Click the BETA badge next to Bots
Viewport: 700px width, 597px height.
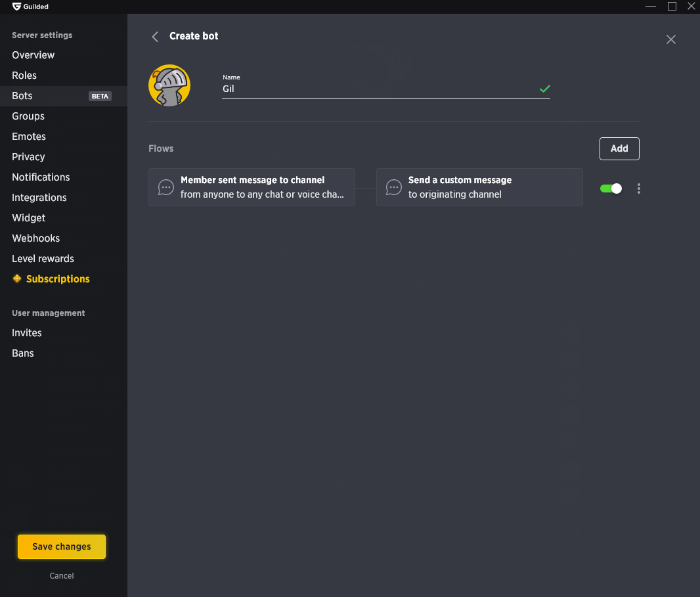click(100, 96)
